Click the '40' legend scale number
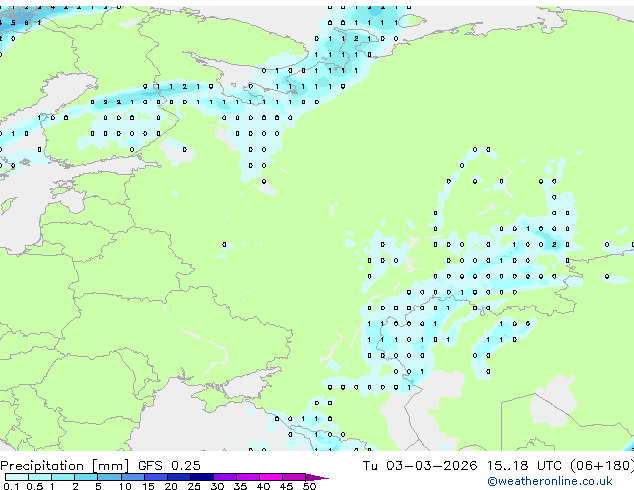 pyautogui.click(x=263, y=486)
